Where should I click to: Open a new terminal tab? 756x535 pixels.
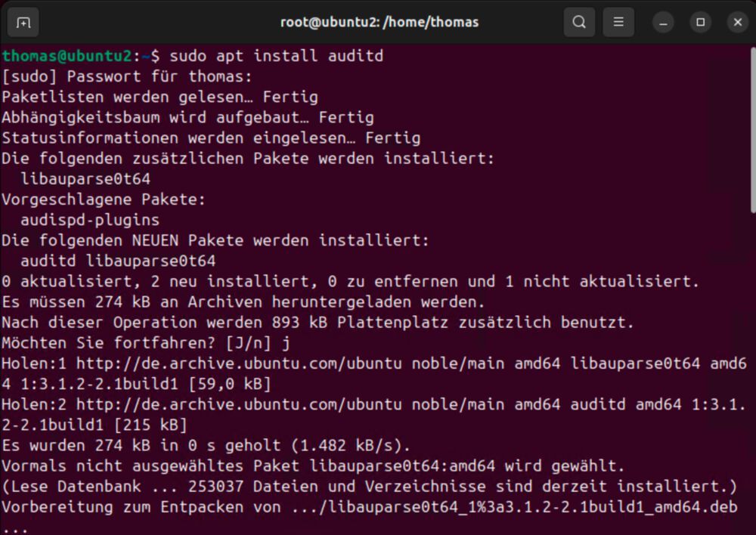tap(23, 22)
